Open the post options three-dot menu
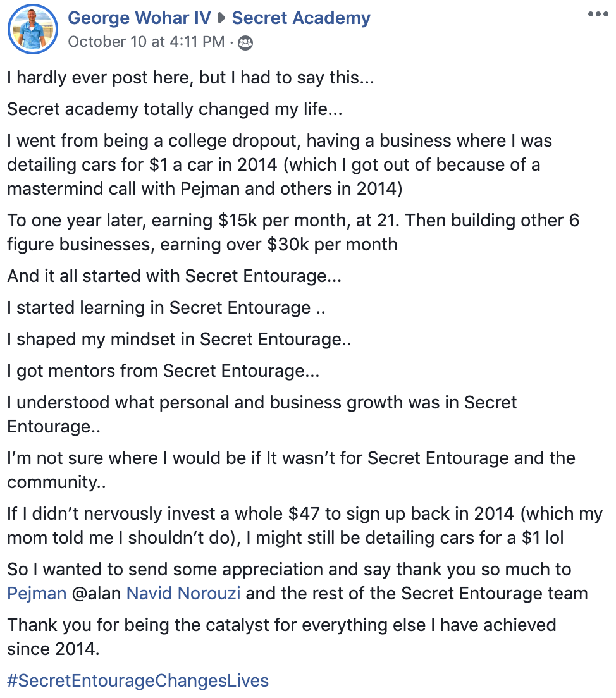Viewport: 616px width, 698px height. pos(598,15)
